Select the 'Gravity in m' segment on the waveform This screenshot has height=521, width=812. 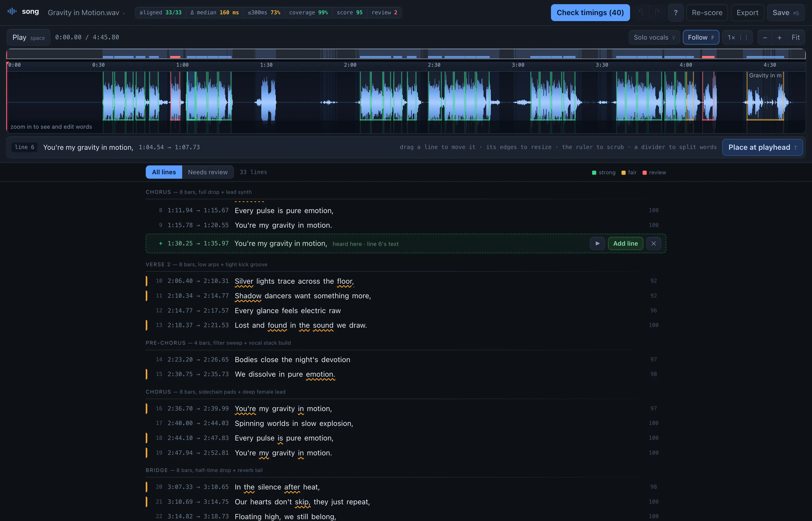(765, 96)
